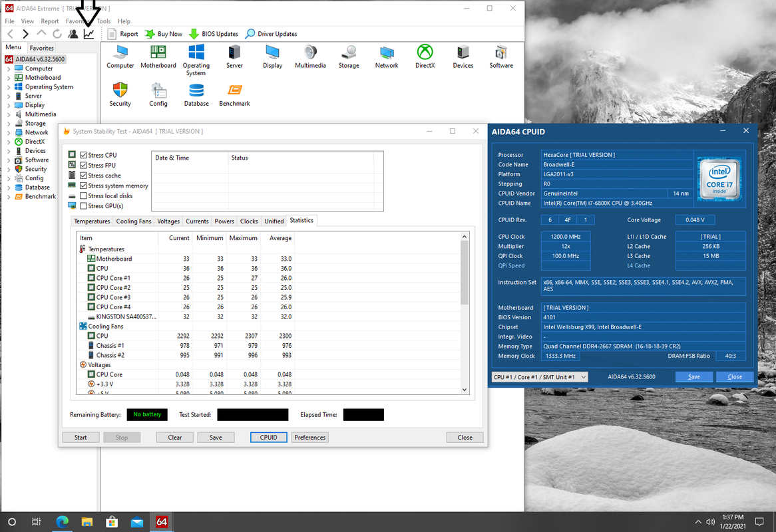
Task: Open the Database category icon
Action: click(196, 95)
